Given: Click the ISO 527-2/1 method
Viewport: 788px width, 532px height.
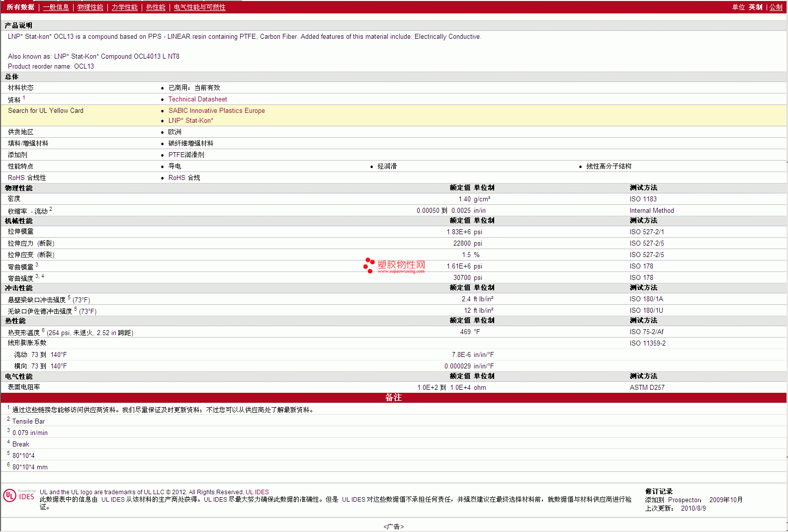Looking at the screenshot, I should (x=646, y=232).
